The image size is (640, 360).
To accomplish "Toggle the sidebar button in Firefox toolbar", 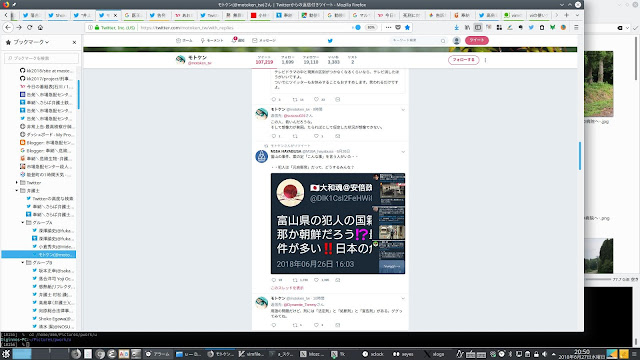I will point(478,27).
